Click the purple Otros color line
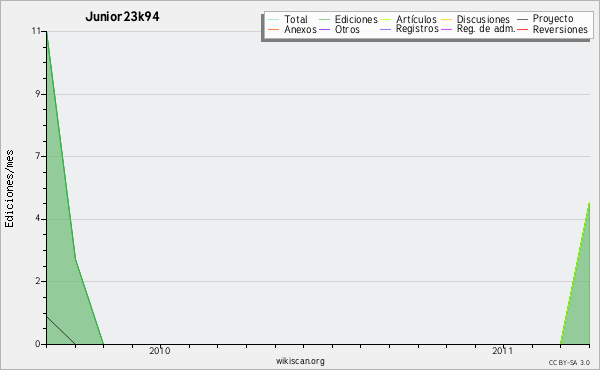Viewport: 600px width, 370px height. pyautogui.click(x=324, y=29)
